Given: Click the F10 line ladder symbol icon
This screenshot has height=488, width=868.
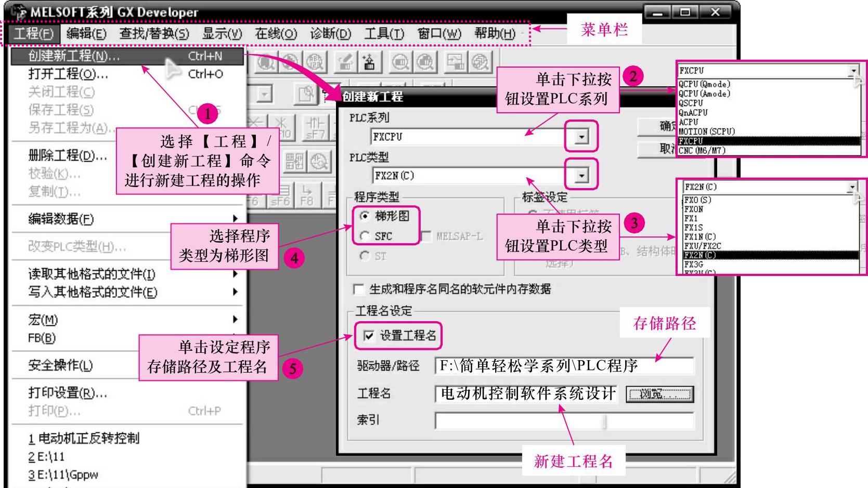Looking at the screenshot, I should 281,127.
